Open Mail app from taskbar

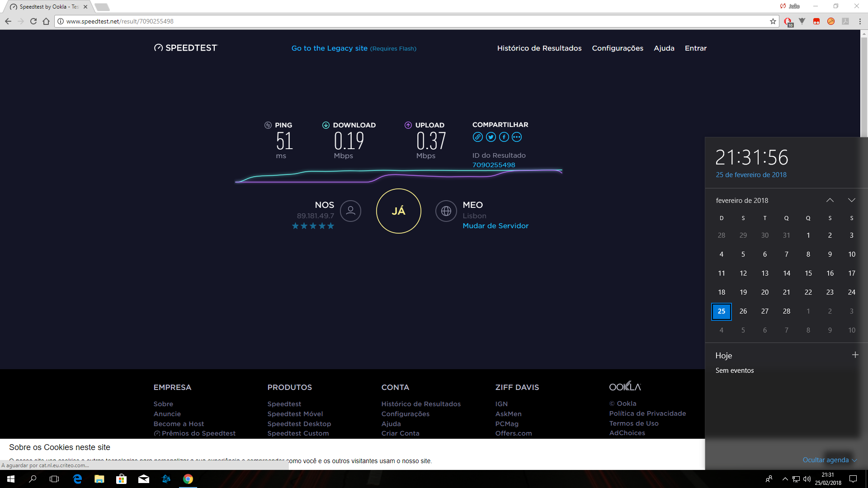[x=144, y=479]
